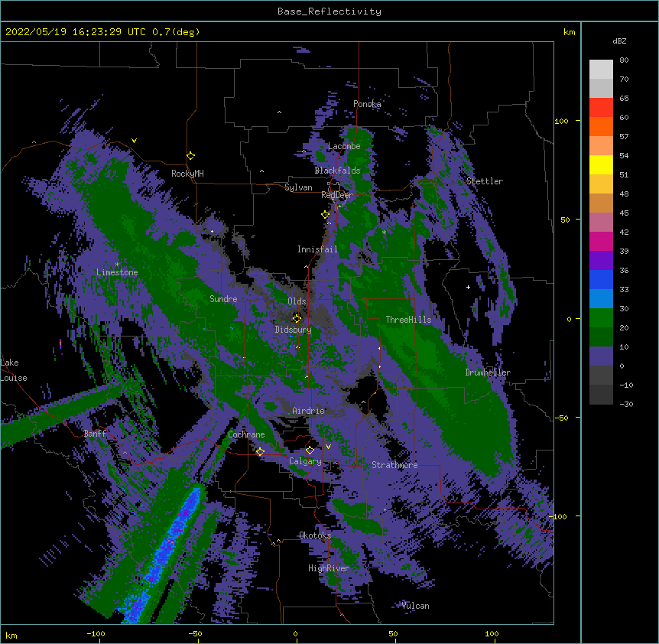Click the Sylvan map label

tap(298, 187)
